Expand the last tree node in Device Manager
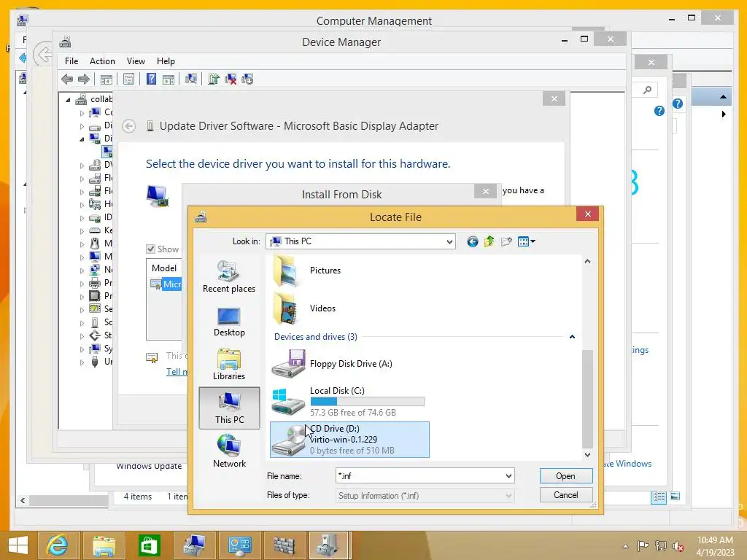 (x=82, y=362)
